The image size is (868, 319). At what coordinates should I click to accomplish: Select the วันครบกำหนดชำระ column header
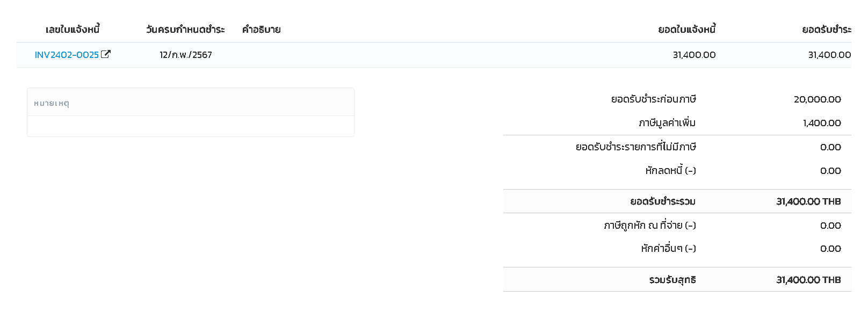click(x=185, y=30)
